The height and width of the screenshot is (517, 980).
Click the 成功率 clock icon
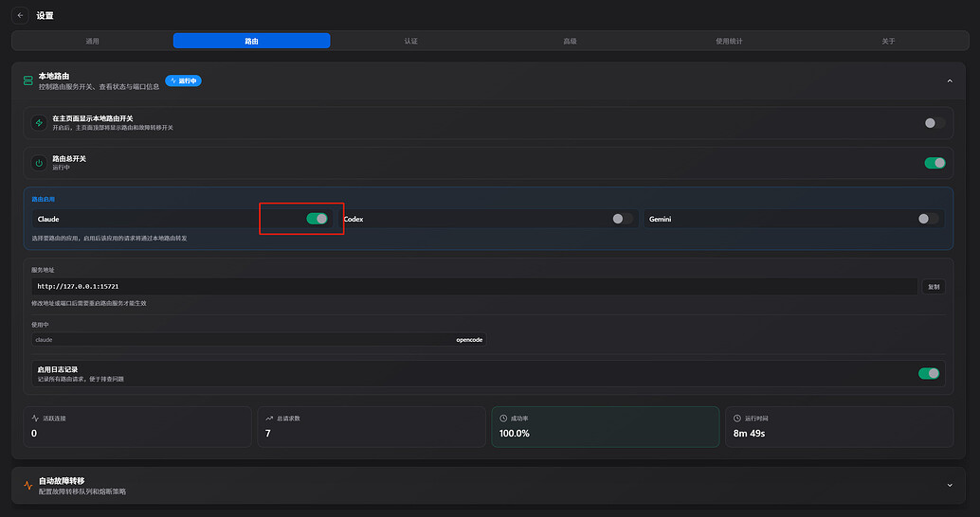(503, 419)
